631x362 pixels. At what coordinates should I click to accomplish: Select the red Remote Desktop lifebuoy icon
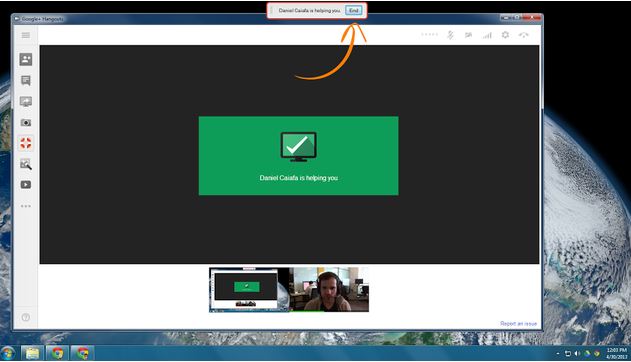(26, 143)
